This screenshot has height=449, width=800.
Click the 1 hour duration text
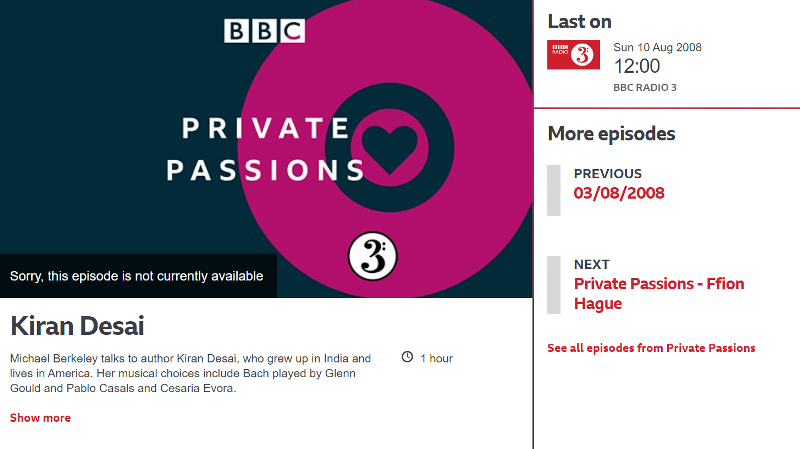point(437,359)
